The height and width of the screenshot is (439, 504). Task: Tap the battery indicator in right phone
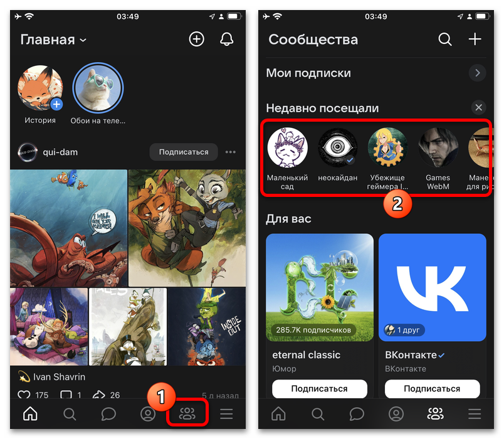(482, 16)
